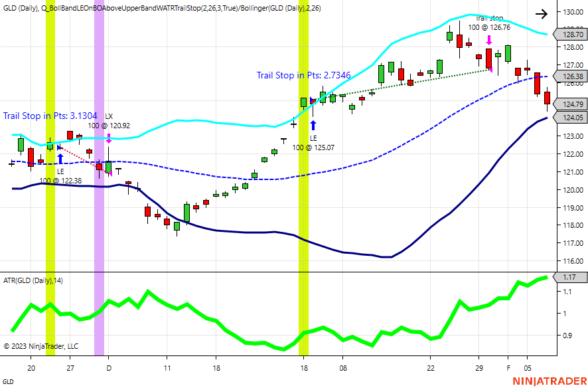Select the blue LE entry arrow at 122.38

point(62,158)
